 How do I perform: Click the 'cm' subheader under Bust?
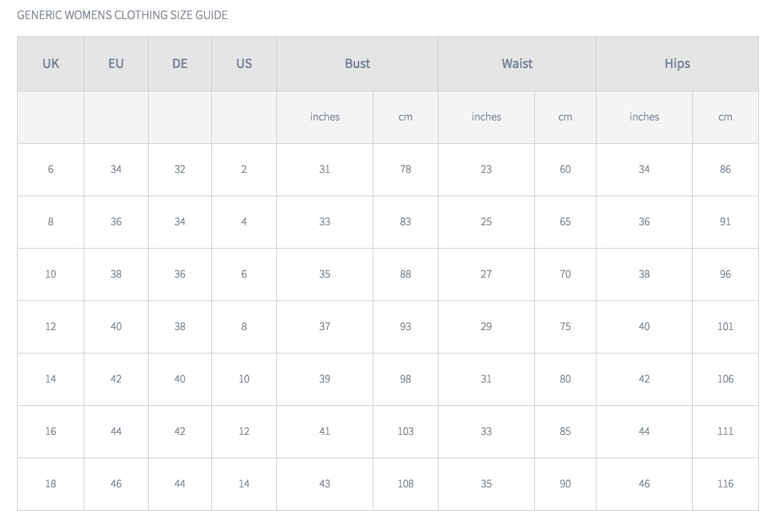coord(406,117)
